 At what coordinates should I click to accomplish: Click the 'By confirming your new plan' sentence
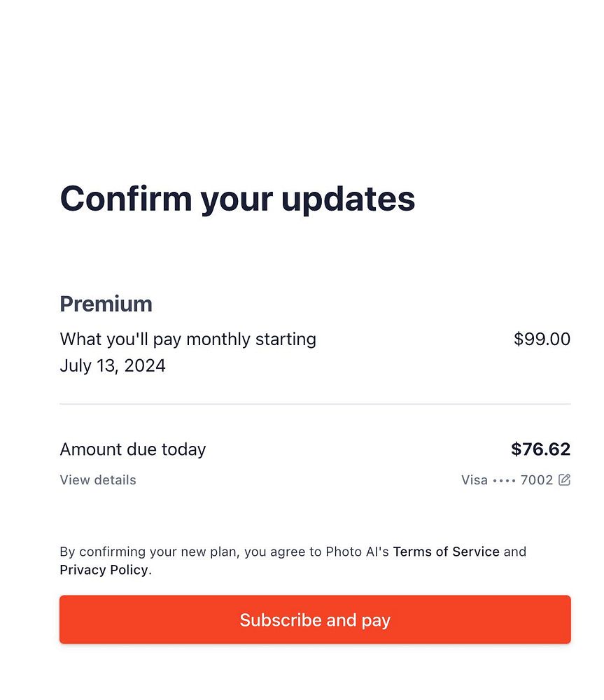[150, 552]
